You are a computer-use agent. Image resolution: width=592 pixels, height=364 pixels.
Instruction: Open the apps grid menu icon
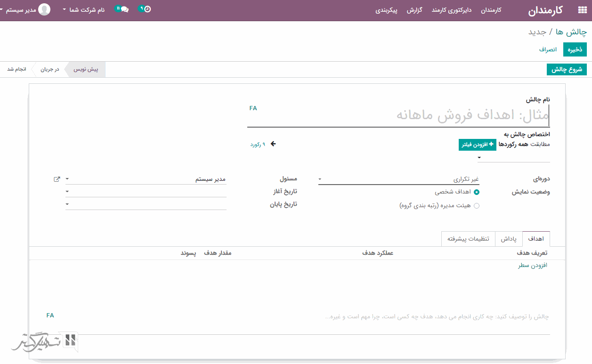[x=582, y=10]
